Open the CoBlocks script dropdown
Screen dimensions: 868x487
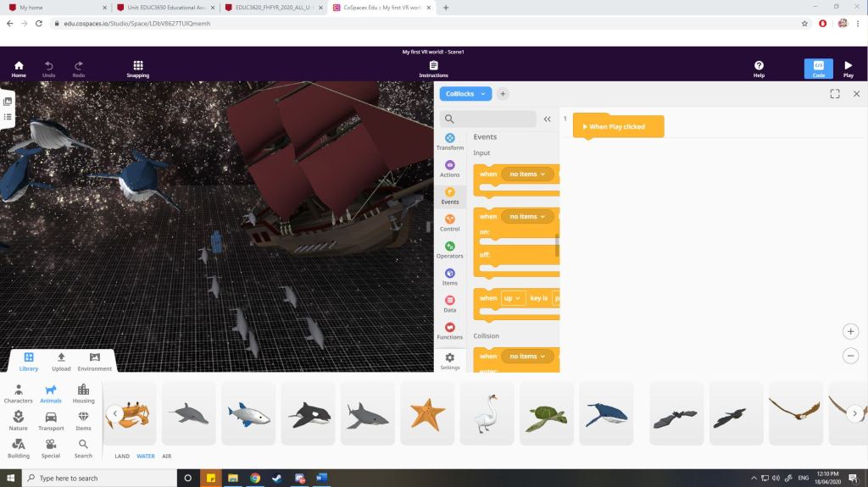[465, 94]
